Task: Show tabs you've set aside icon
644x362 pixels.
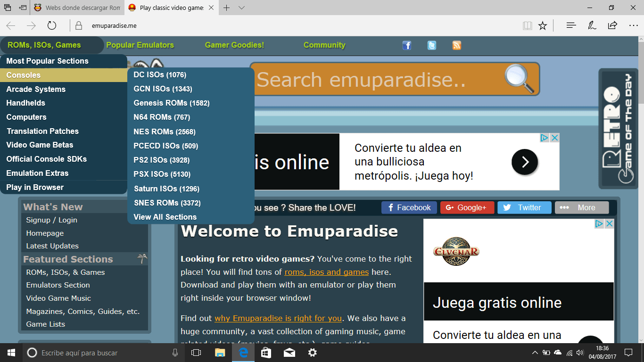Action: click(8, 8)
